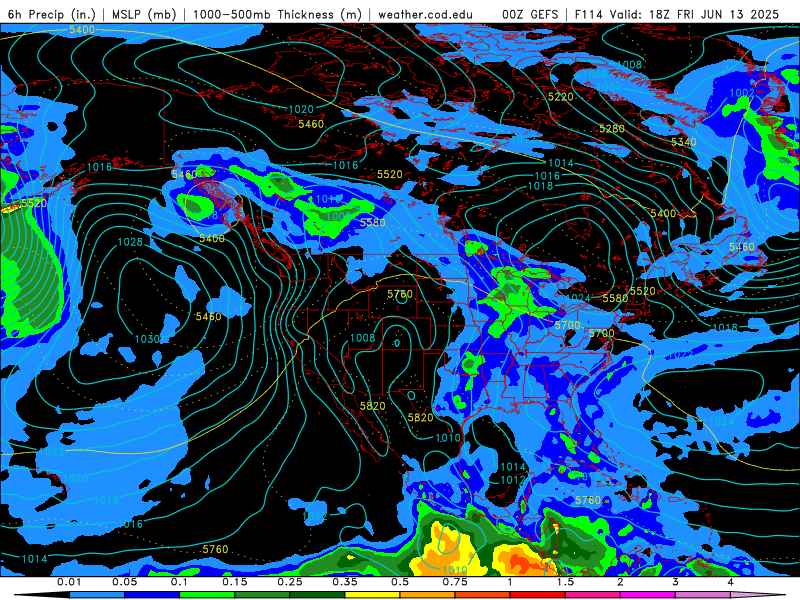The width and height of the screenshot is (800, 600).
Task: Select the 0.35 value on the precipitation legend
Action: (x=344, y=582)
